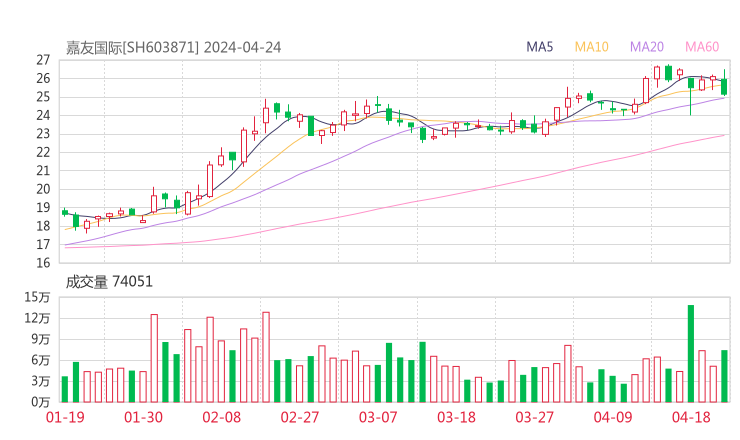Viewport: 740px width, 440px height.
Task: Click the first green volume bar at 01-19
Action: [x=65, y=389]
